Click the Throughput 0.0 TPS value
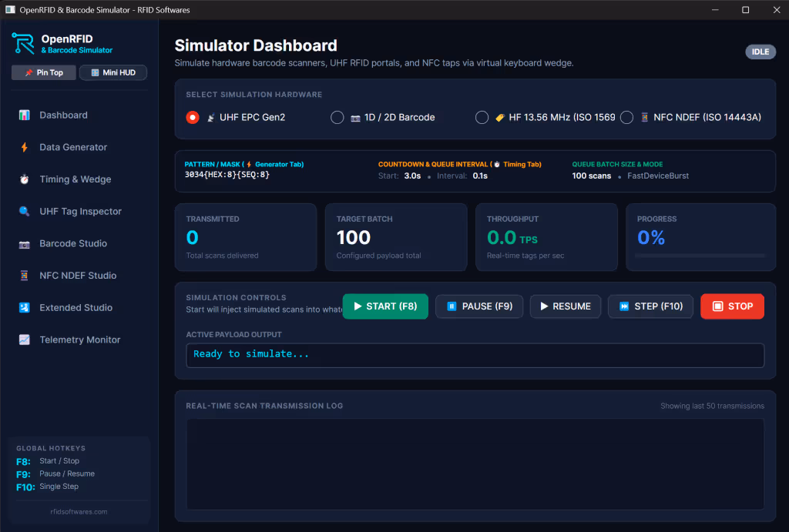The width and height of the screenshot is (789, 532). tap(512, 237)
